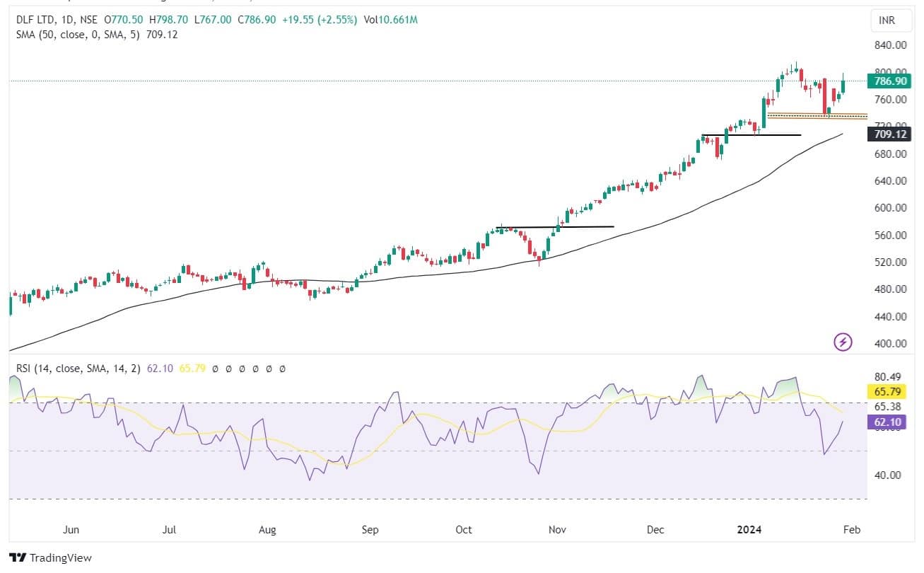Click the 400.00 price axis label
Screen dimensions: 924x573
pyautogui.click(x=891, y=344)
